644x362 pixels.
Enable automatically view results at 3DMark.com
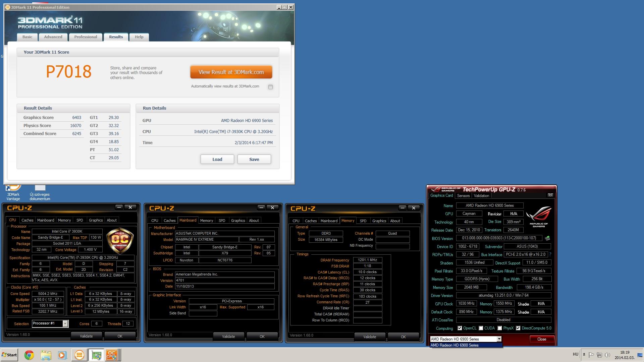pyautogui.click(x=270, y=87)
